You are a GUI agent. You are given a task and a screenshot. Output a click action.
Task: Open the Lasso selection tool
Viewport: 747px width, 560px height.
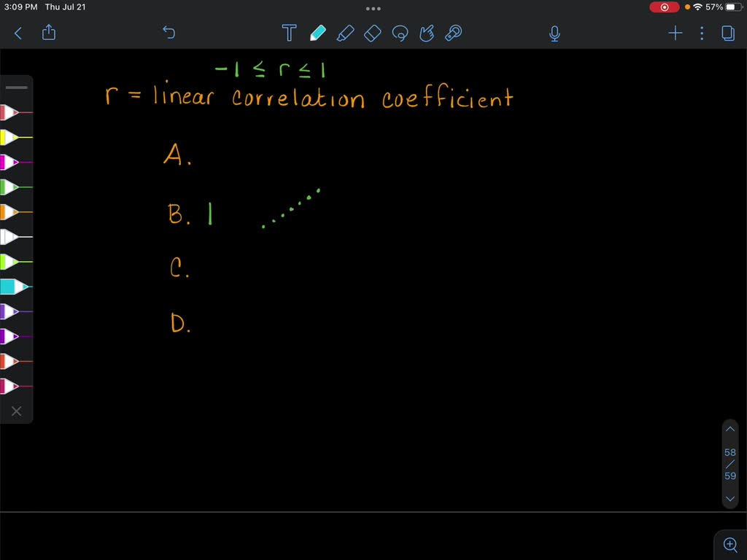[400, 33]
